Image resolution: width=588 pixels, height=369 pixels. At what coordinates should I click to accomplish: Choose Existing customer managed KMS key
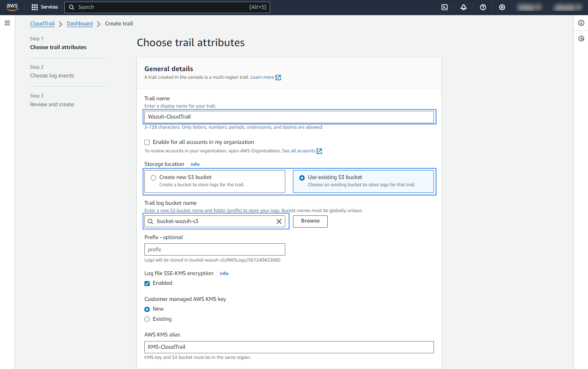(x=147, y=319)
